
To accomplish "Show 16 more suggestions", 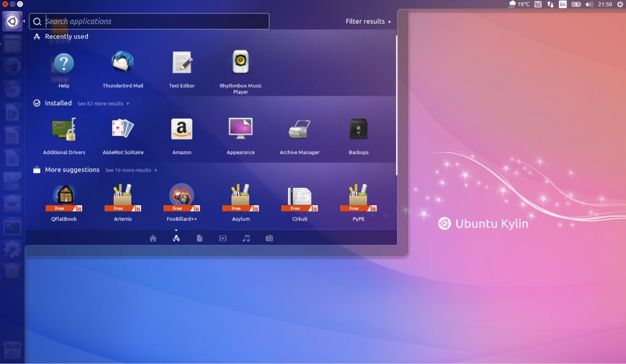I will pos(128,170).
